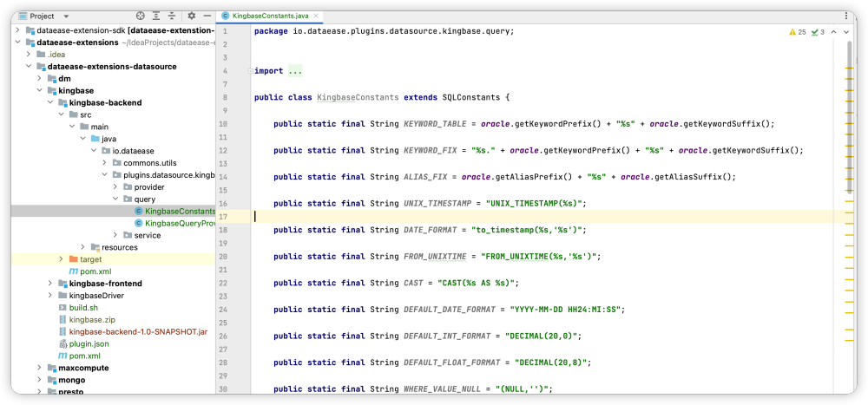Click the Project view window icon in header
This screenshot has height=405, width=868.
[x=23, y=16]
